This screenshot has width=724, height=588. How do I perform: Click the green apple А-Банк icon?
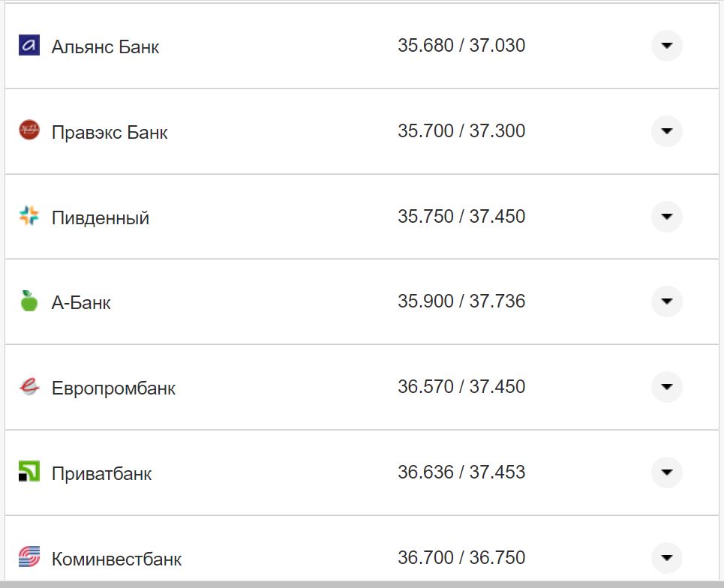tap(29, 301)
